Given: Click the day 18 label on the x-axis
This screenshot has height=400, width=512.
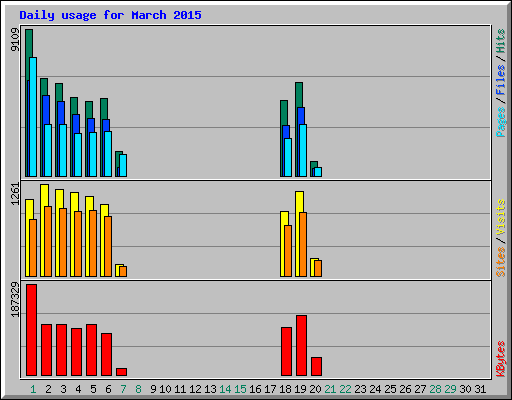Looking at the screenshot, I should pyautogui.click(x=285, y=389).
